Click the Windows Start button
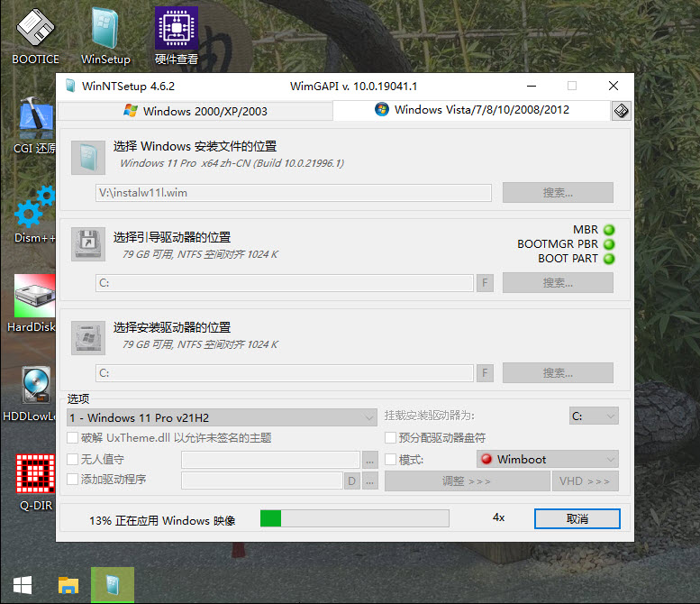The image size is (700, 604). point(23,585)
